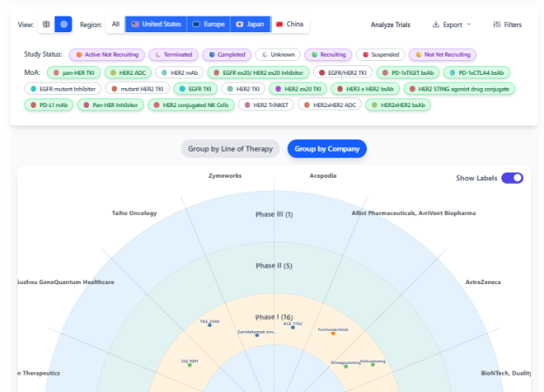Select the radial chart view icon
544x392 pixels.
[63, 24]
